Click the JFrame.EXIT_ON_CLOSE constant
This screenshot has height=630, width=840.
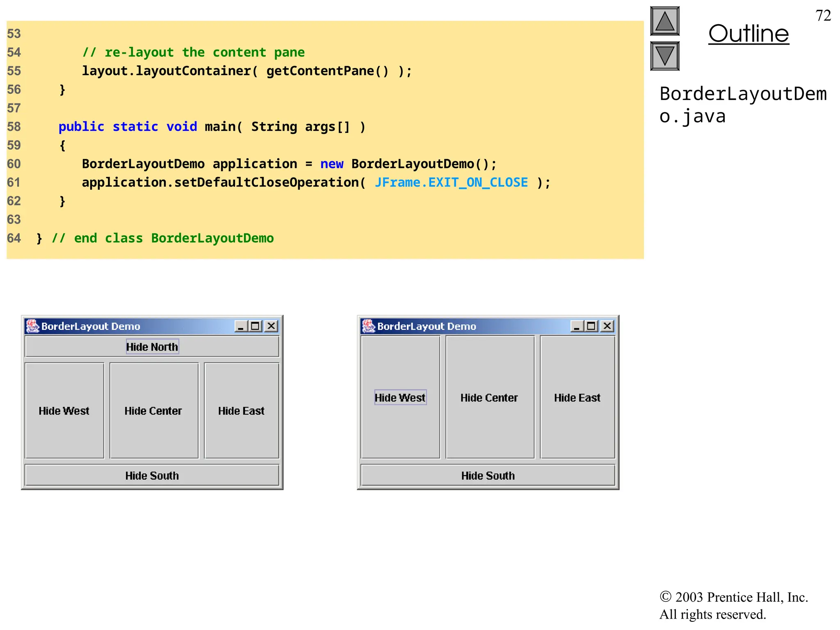(x=451, y=183)
